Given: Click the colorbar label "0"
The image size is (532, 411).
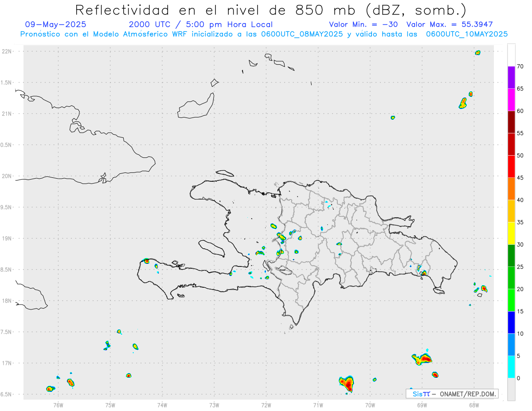Looking at the screenshot, I should 518,378.
